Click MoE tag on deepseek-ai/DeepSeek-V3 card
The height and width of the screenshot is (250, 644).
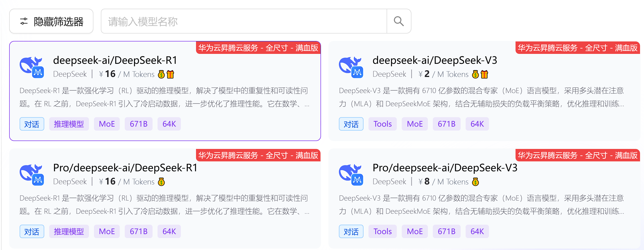tap(415, 124)
